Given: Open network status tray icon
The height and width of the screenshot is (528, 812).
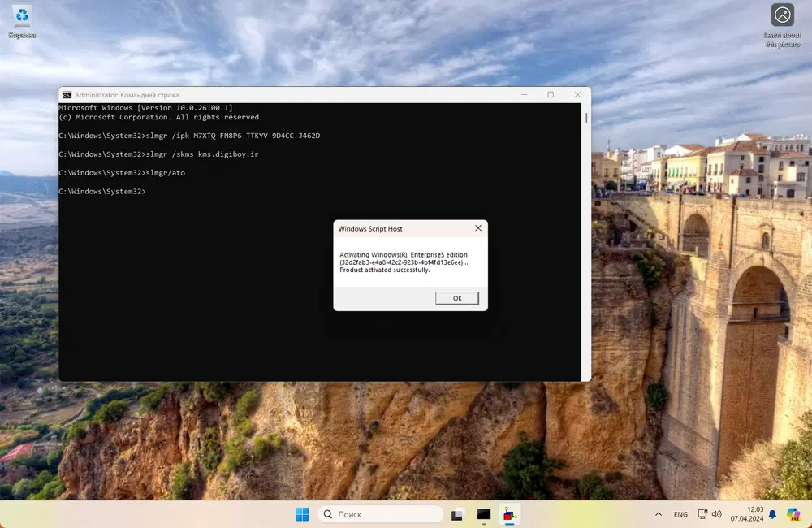Looking at the screenshot, I should point(702,514).
